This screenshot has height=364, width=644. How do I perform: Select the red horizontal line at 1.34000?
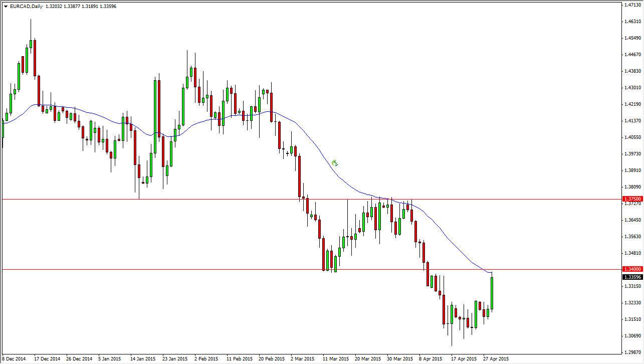coord(311,269)
